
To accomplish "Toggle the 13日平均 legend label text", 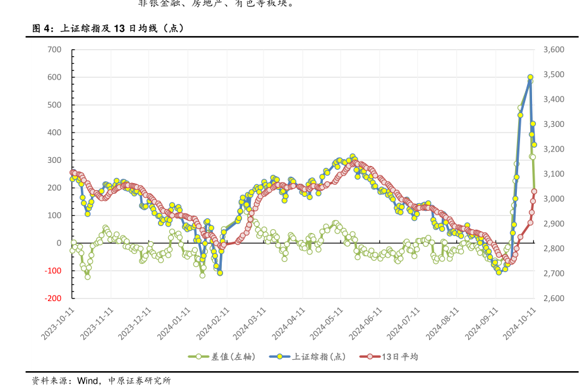I will (x=400, y=357).
